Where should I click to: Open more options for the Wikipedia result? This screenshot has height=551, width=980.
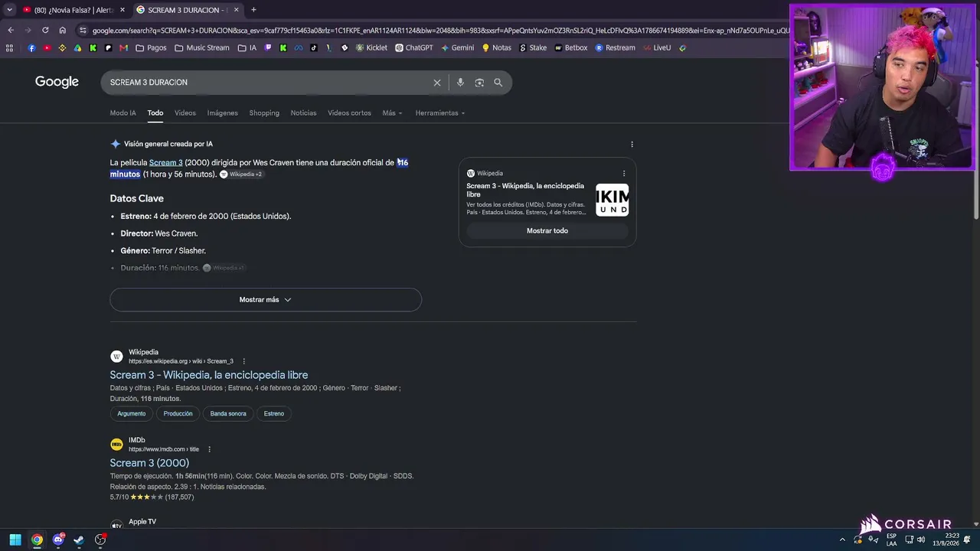point(244,361)
